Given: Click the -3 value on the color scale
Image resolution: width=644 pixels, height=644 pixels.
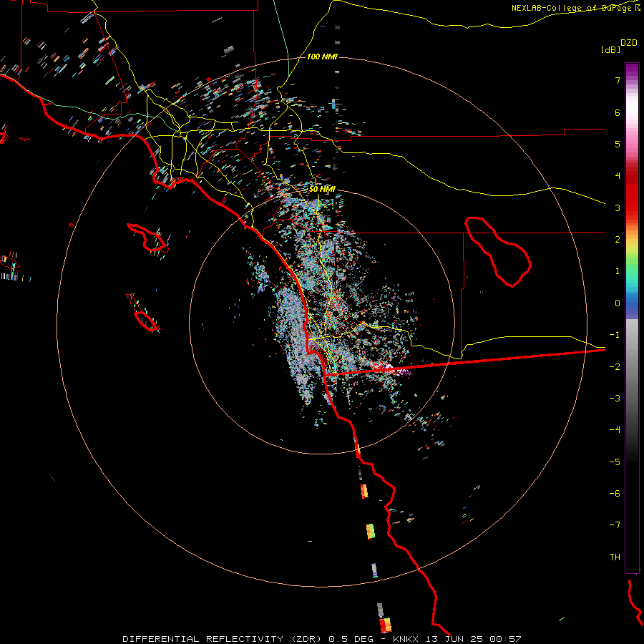Looking at the screenshot, I should 615,399.
